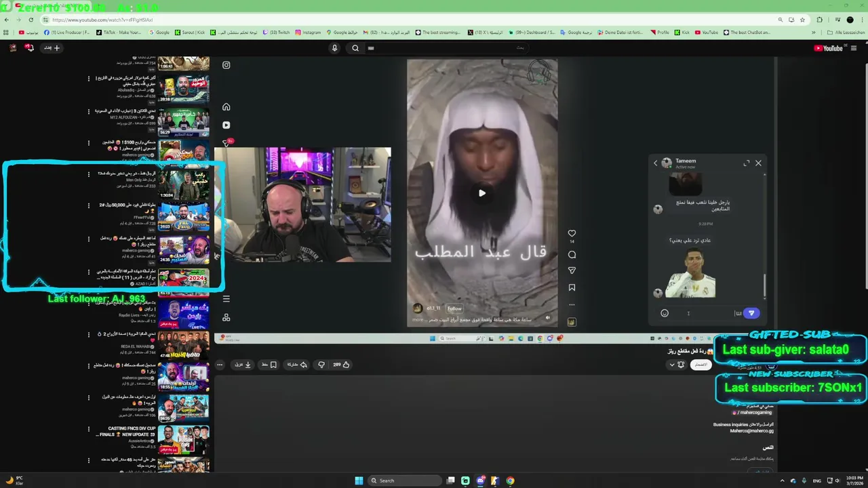Dislike the video with the thumbs-down button
The height and width of the screenshot is (488, 868).
click(321, 365)
